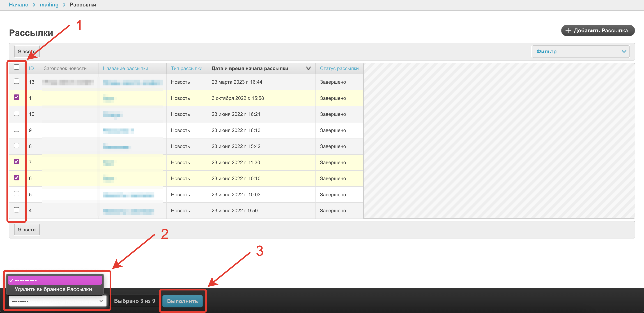Select the blank dashes option in action list
The width and height of the screenshot is (644, 313).
[55, 280]
